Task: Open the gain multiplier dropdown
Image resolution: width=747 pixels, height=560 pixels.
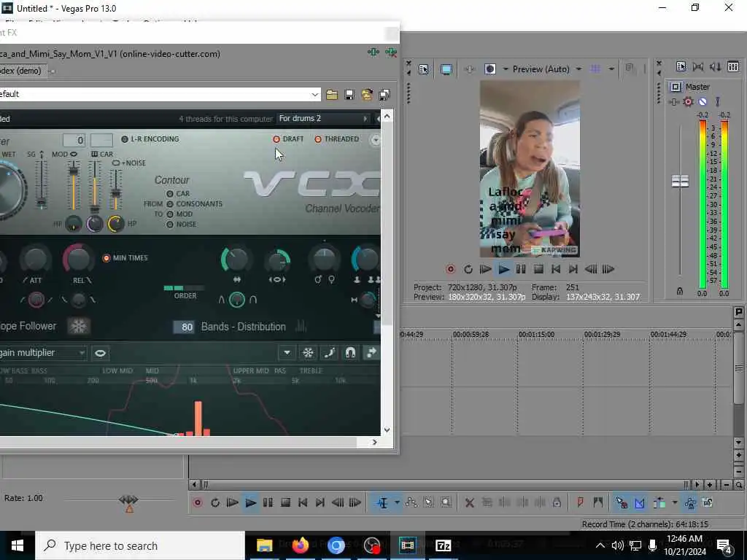Action: click(x=43, y=353)
